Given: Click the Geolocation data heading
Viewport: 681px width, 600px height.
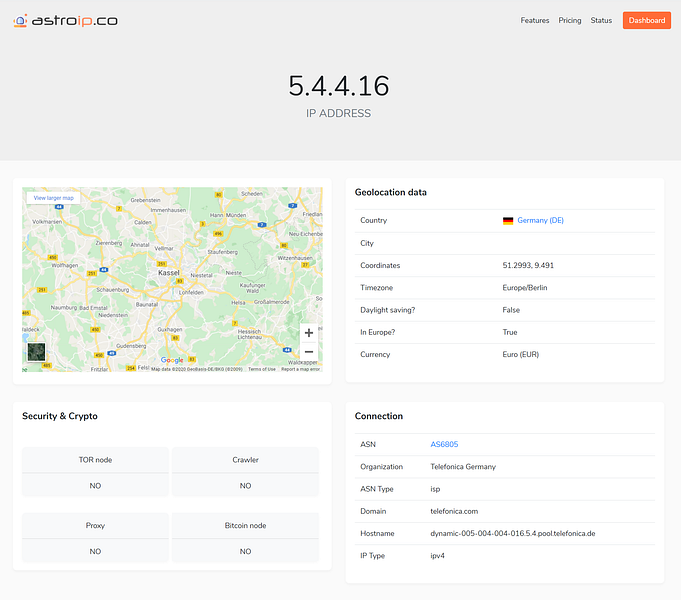Looking at the screenshot, I should [x=390, y=192].
